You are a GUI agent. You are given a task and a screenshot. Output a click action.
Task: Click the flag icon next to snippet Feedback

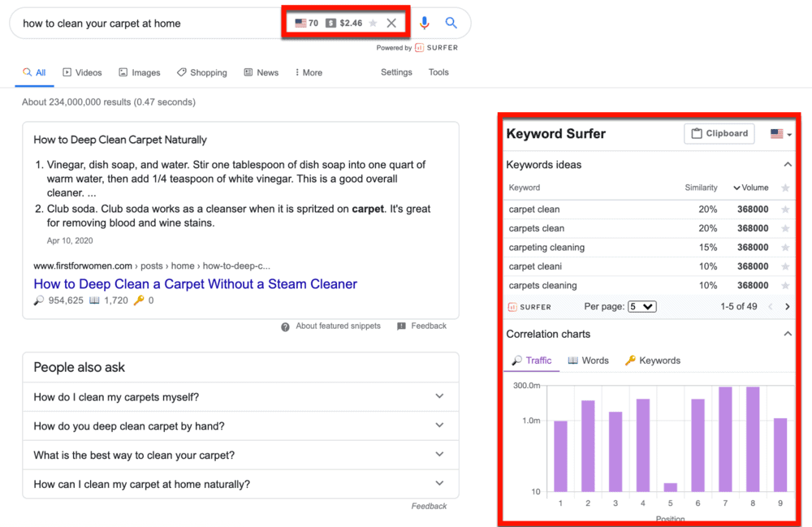403,326
